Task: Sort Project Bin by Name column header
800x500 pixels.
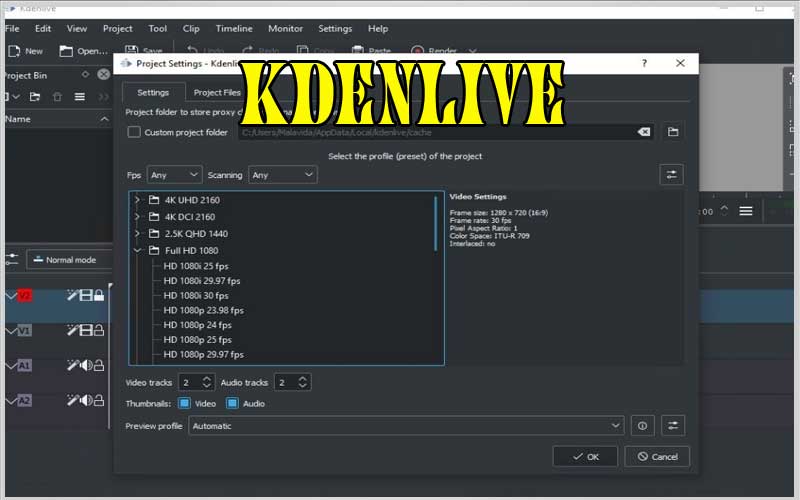Action: 57,119
